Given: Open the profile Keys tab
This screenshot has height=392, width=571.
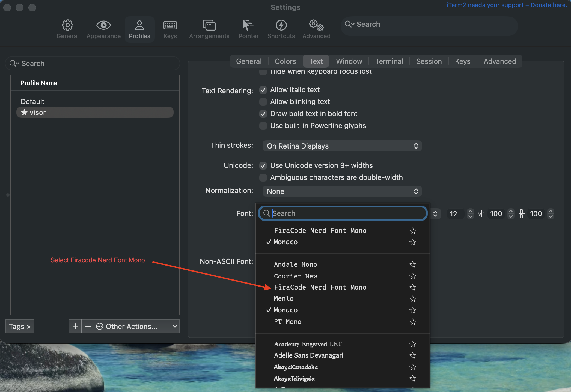Looking at the screenshot, I should click(463, 61).
